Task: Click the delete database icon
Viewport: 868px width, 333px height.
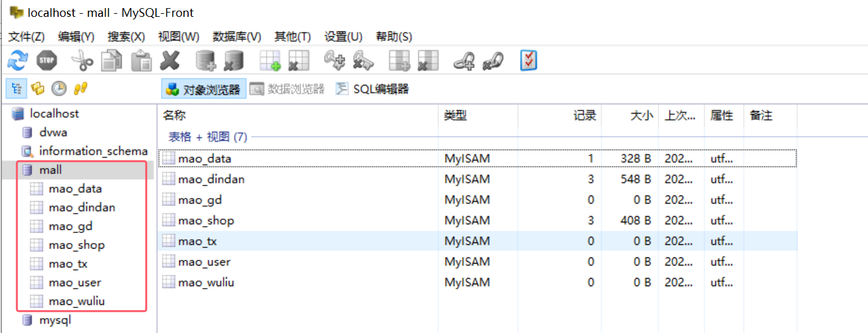Action: [x=234, y=61]
